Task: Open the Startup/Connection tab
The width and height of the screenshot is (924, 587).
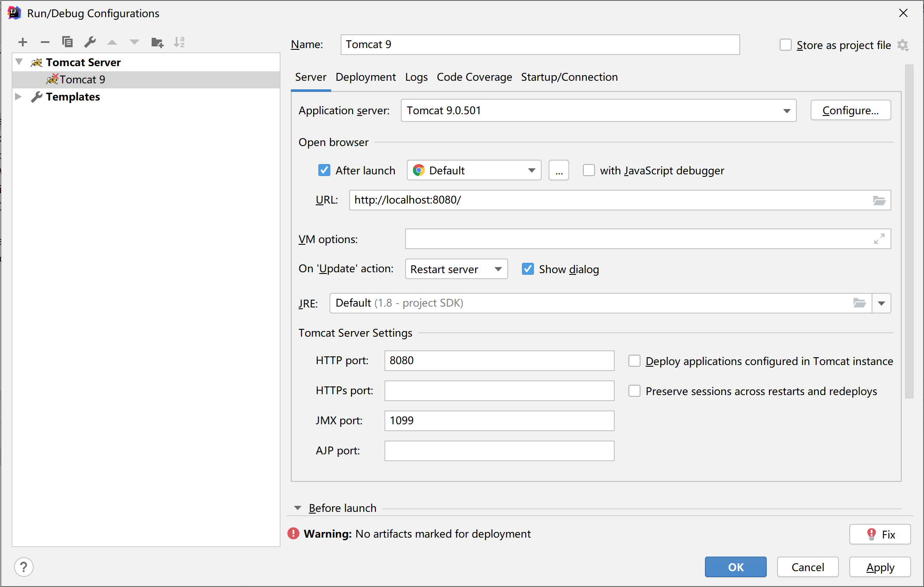Action: coord(569,77)
